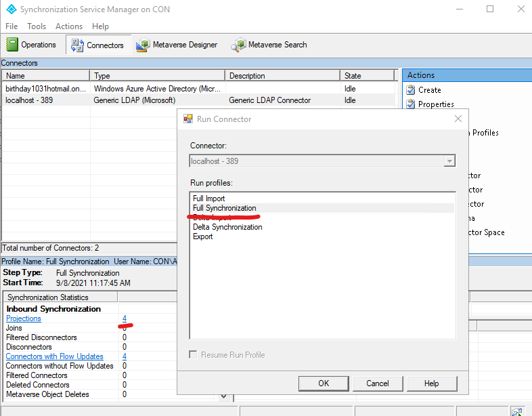Open the Operations view
Image resolution: width=532 pixels, height=416 pixels.
coord(31,45)
